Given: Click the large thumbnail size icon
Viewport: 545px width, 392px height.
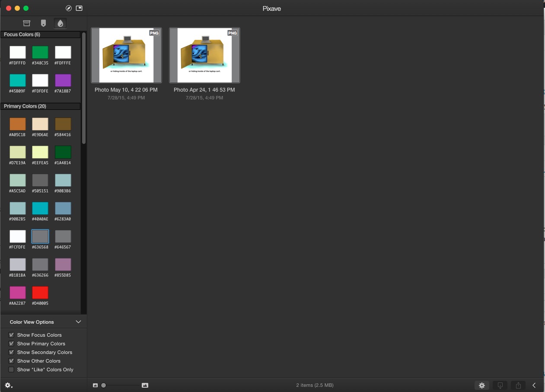Looking at the screenshot, I should [145, 385].
